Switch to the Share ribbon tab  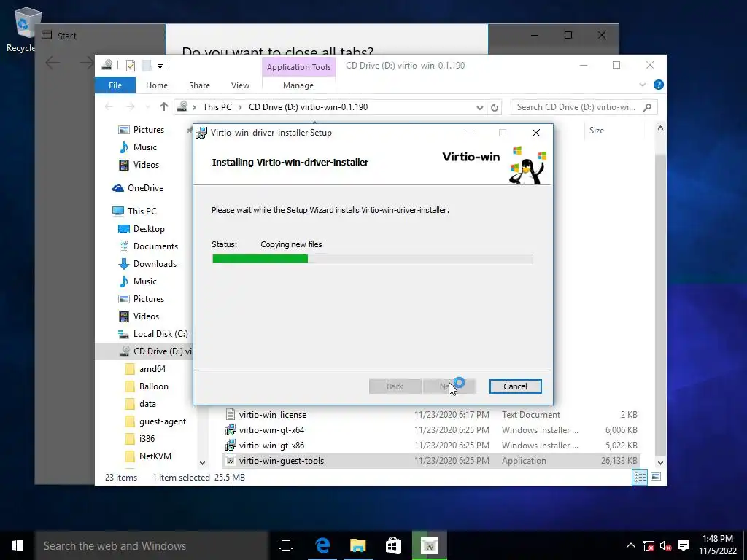tap(199, 85)
